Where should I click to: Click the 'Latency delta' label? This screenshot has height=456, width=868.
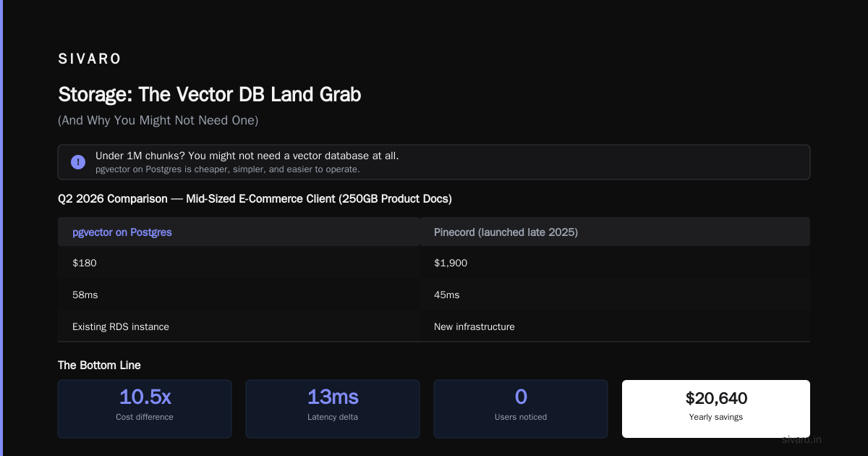pyautogui.click(x=333, y=417)
